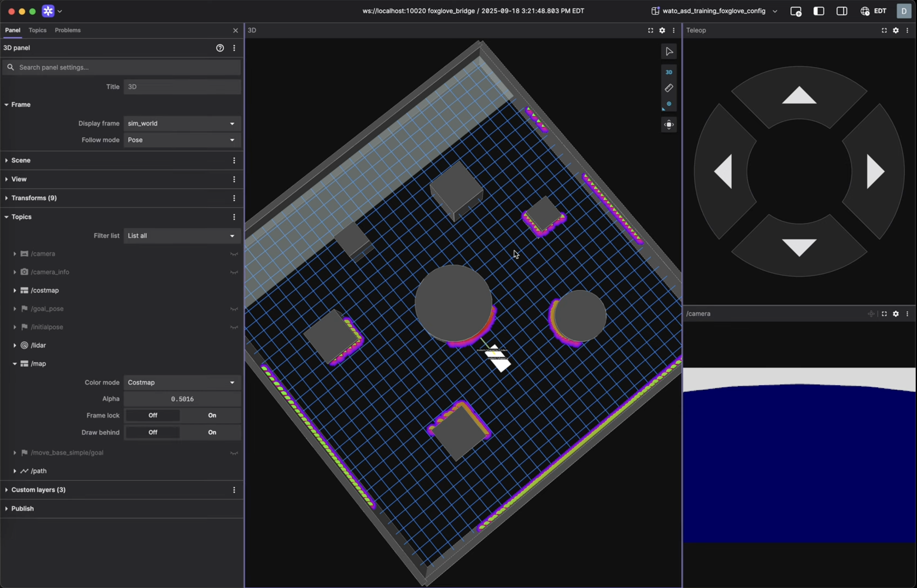Toggle the 3D perspective camera button
The image size is (917, 588).
pyautogui.click(x=669, y=72)
